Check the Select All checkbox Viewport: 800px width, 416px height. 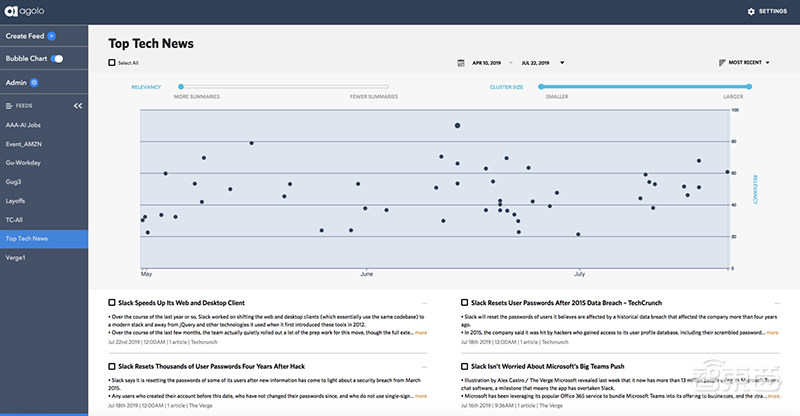point(112,62)
